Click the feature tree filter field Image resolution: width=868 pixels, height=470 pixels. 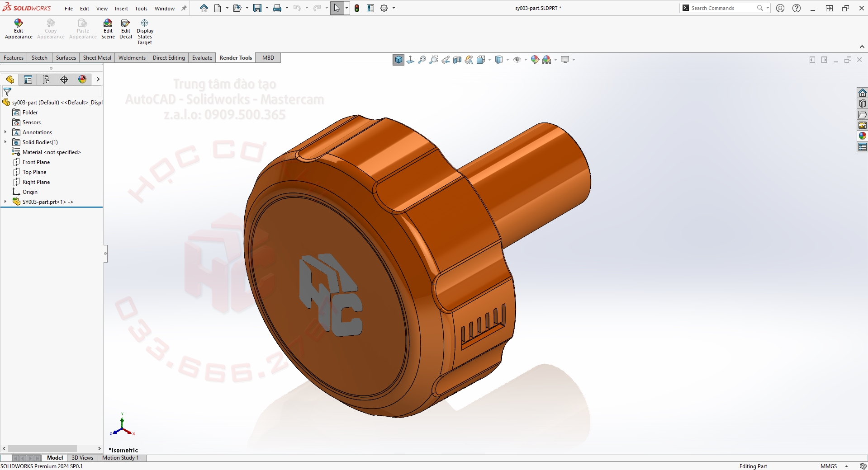tap(52, 91)
